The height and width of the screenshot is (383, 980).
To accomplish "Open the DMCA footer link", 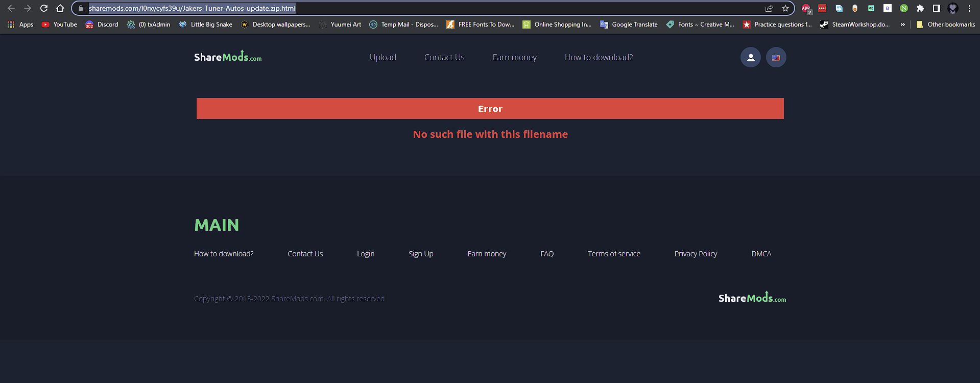I will tap(761, 254).
